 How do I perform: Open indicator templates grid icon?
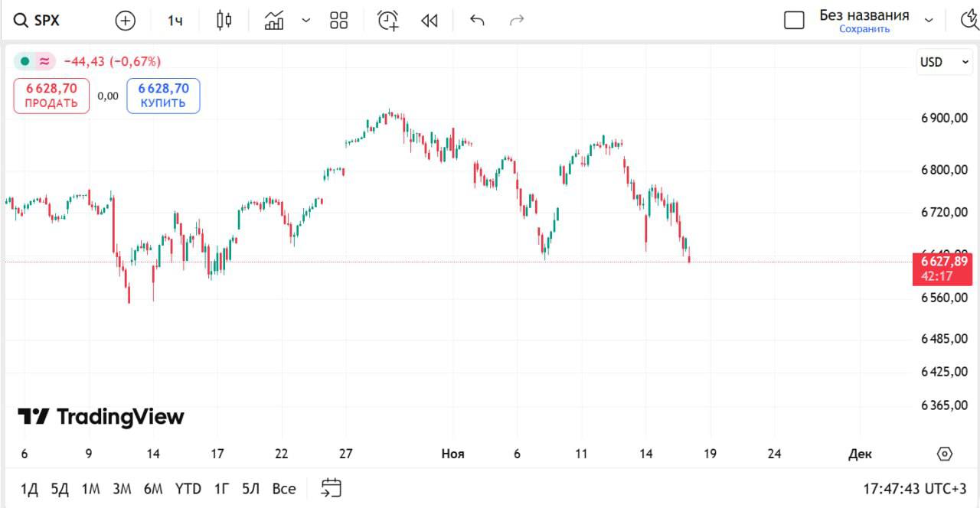tap(338, 21)
